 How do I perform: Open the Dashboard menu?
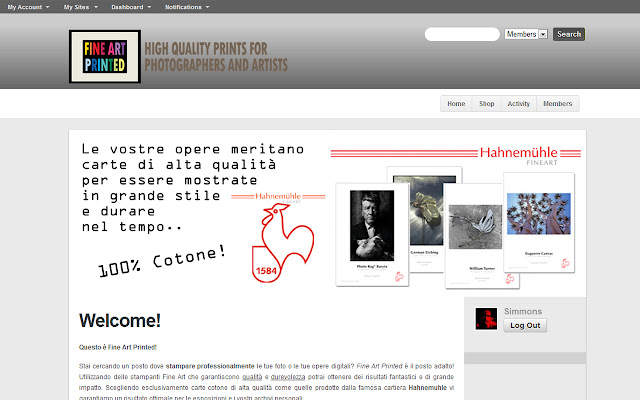coord(131,7)
